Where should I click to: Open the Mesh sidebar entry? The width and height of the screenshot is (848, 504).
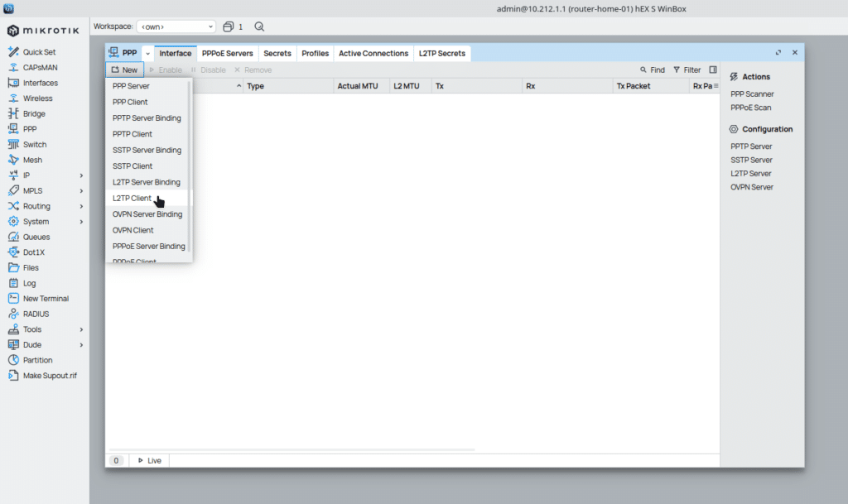click(x=32, y=160)
